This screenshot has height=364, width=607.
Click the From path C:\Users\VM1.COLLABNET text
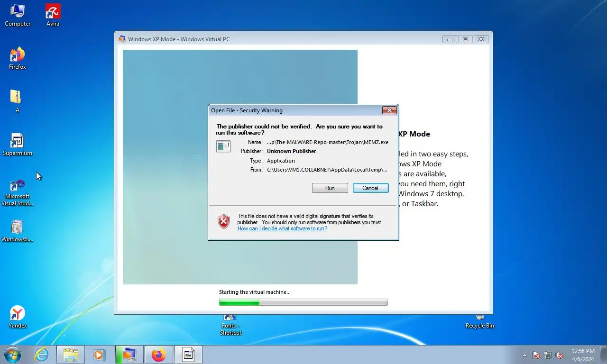[x=327, y=170]
